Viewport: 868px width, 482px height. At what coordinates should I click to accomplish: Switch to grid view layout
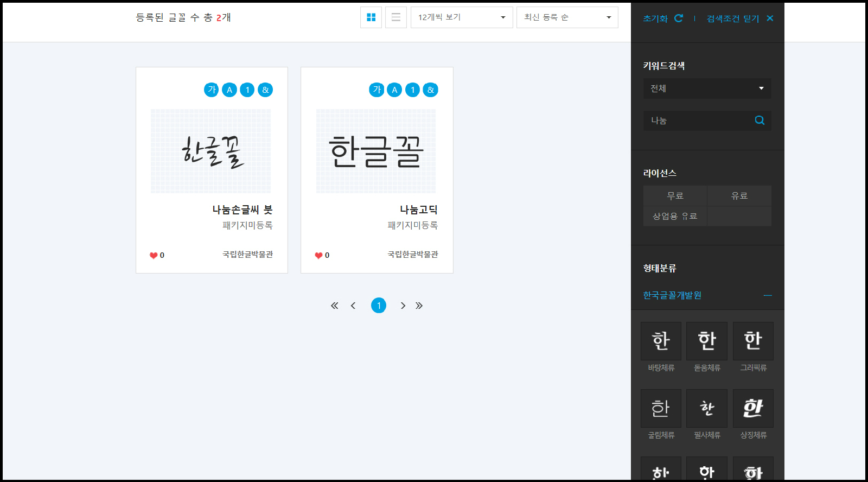coord(371,17)
